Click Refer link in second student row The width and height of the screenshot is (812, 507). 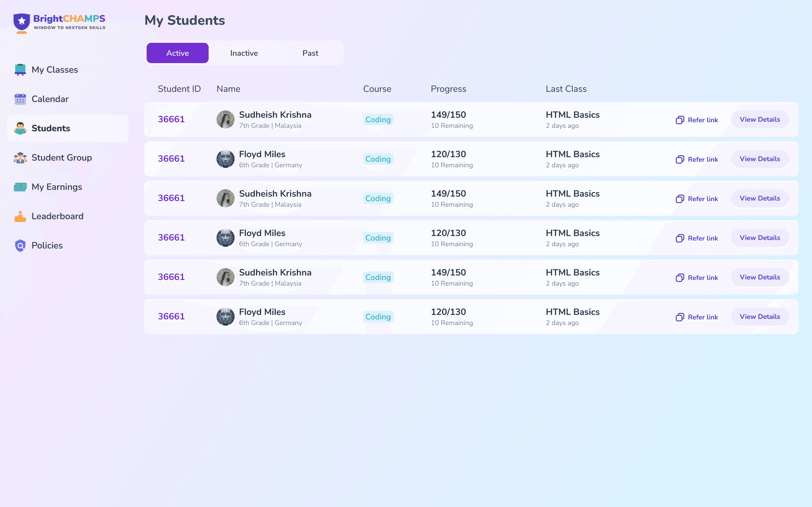coord(703,159)
